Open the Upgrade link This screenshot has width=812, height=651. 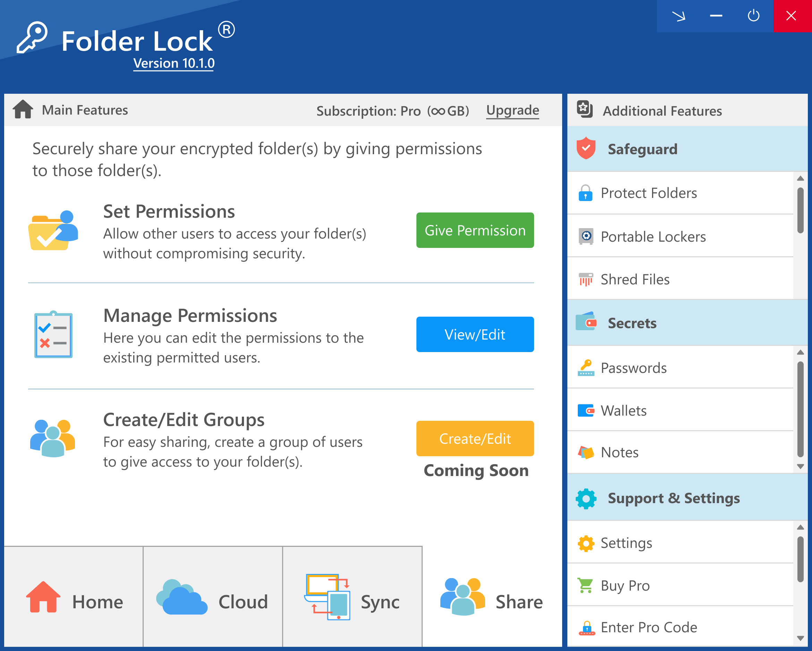tap(512, 110)
